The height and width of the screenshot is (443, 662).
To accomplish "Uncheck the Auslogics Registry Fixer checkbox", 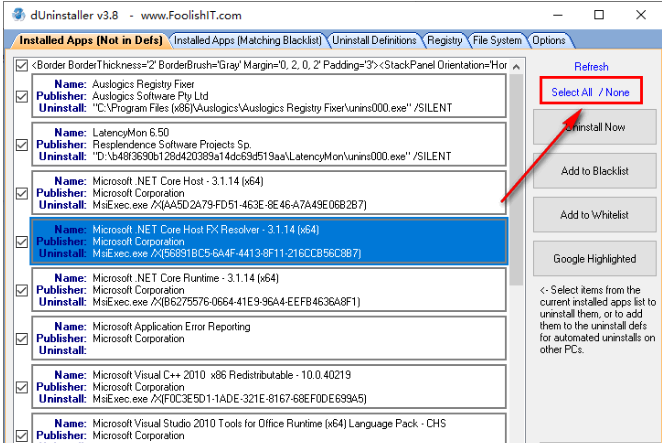I will pos(22,97).
